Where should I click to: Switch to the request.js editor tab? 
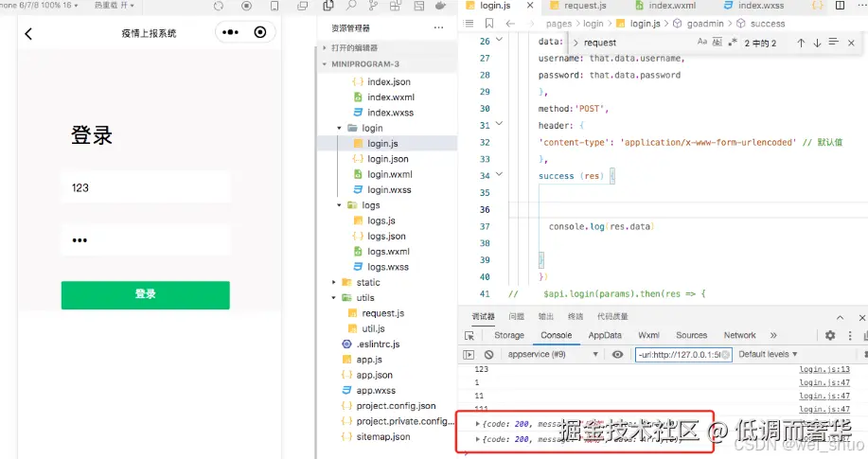pos(585,6)
